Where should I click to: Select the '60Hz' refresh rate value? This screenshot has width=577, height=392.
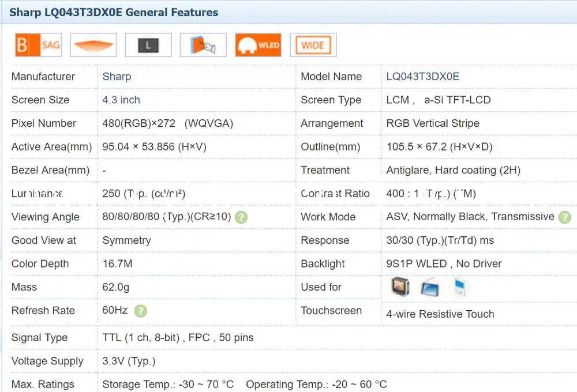115,310
